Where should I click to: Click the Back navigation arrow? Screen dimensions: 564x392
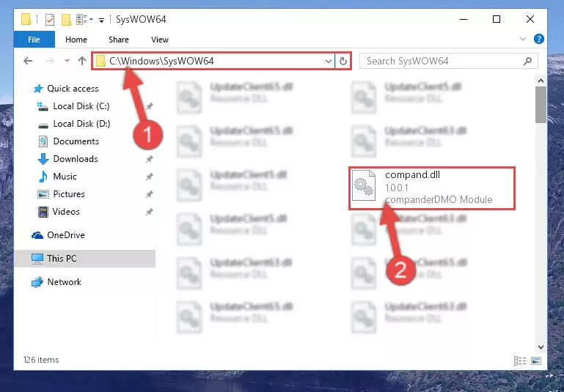click(x=28, y=61)
